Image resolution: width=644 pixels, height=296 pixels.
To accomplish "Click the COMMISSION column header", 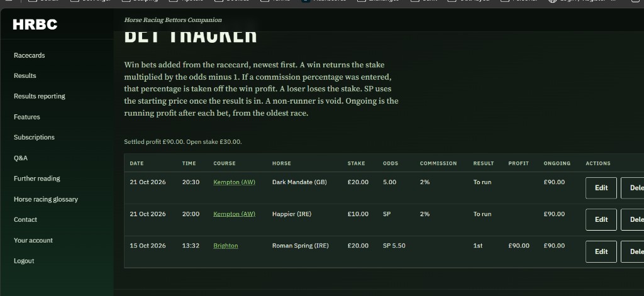I will click(x=438, y=163).
